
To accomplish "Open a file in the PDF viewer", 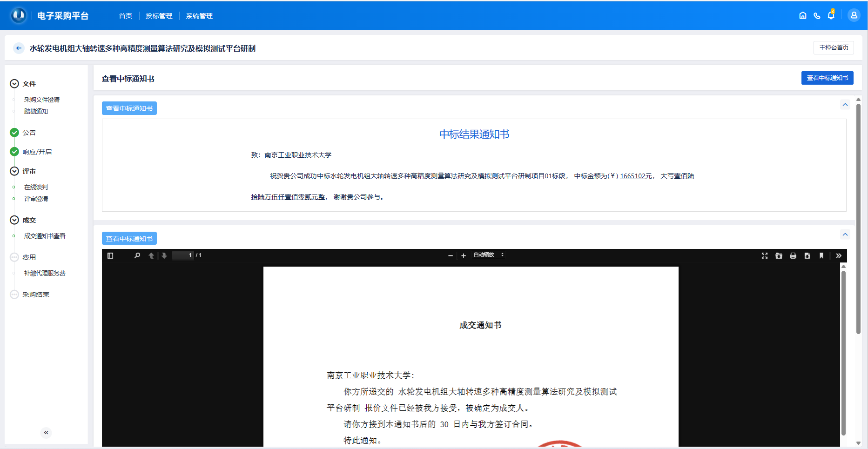I will coord(779,255).
